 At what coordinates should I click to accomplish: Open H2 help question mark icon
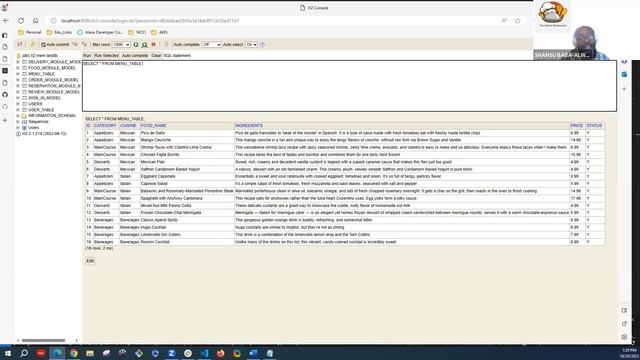pos(262,44)
